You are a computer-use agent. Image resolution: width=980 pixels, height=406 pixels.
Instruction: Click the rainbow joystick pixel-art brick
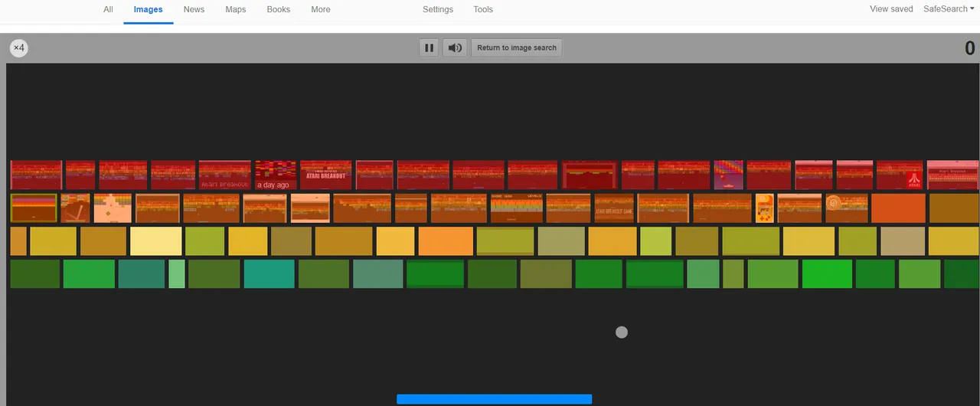click(x=729, y=175)
